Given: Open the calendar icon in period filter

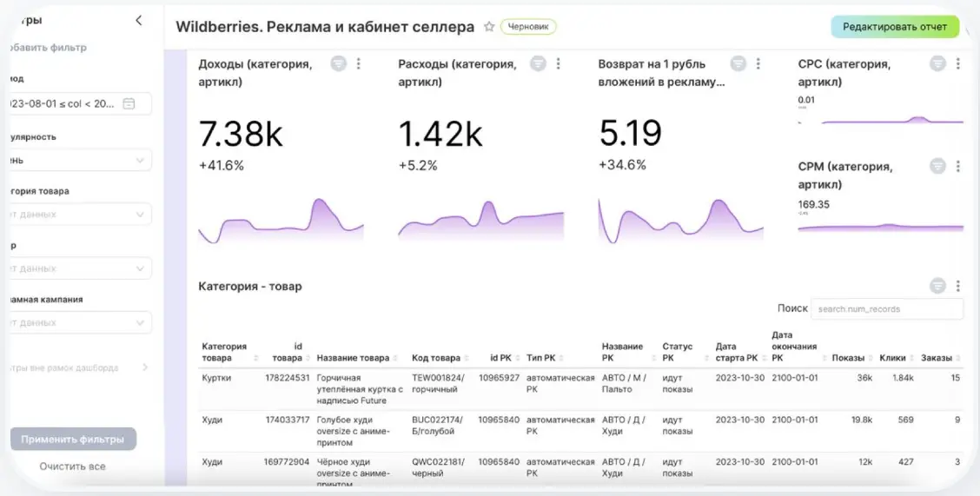Looking at the screenshot, I should pos(129,103).
